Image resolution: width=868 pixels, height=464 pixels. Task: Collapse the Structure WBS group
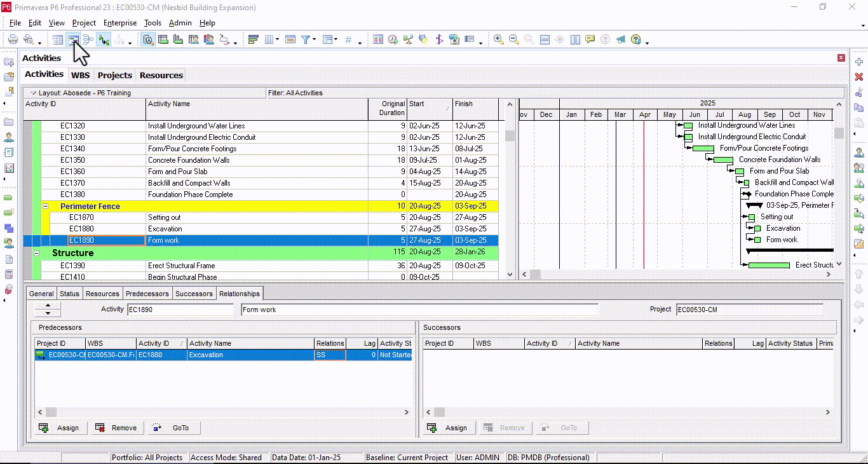(36, 253)
